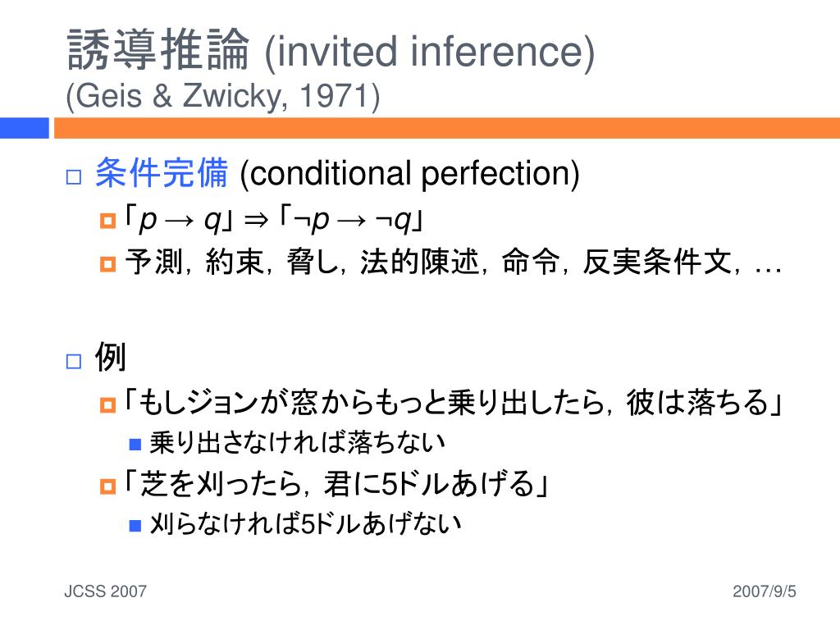Click the sentence 刈らなければ5ドルあげない
This screenshot has width=840, height=630.
pos(305,524)
